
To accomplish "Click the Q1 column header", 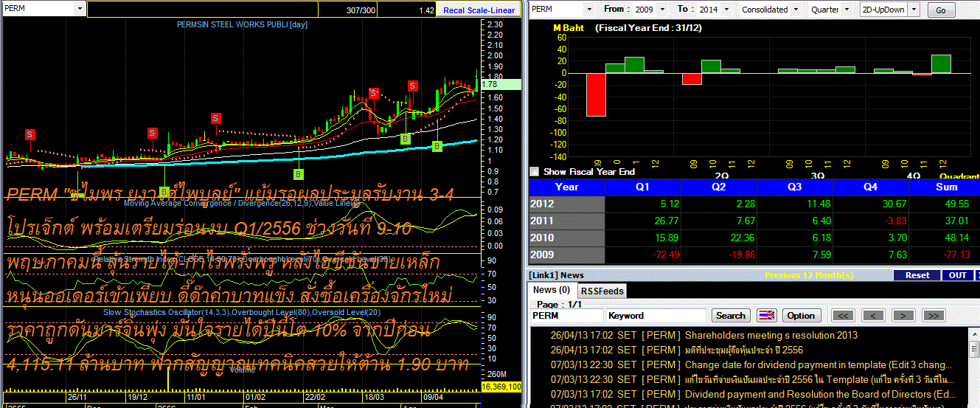I will (x=643, y=187).
